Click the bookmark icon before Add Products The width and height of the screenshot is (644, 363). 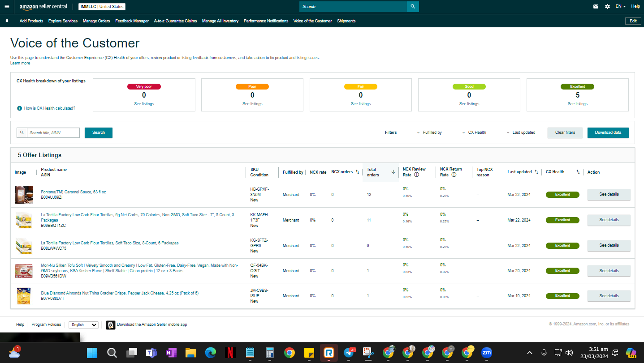pyautogui.click(x=7, y=21)
